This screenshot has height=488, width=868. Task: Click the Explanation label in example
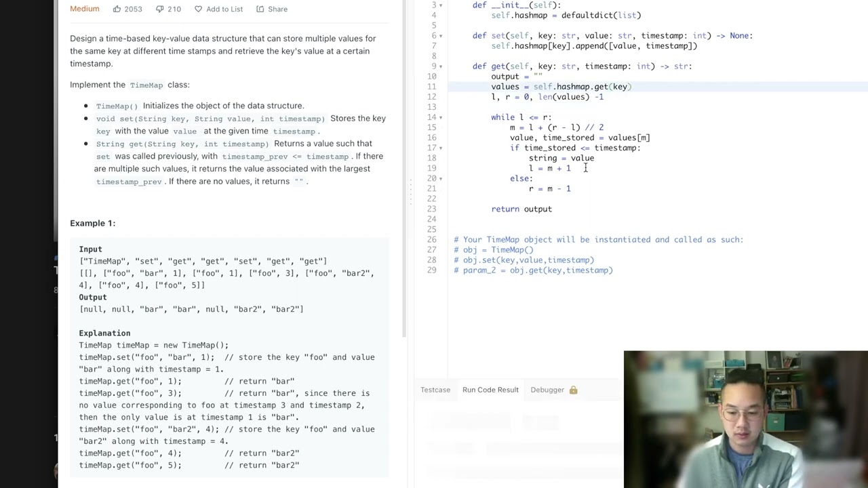coord(104,333)
